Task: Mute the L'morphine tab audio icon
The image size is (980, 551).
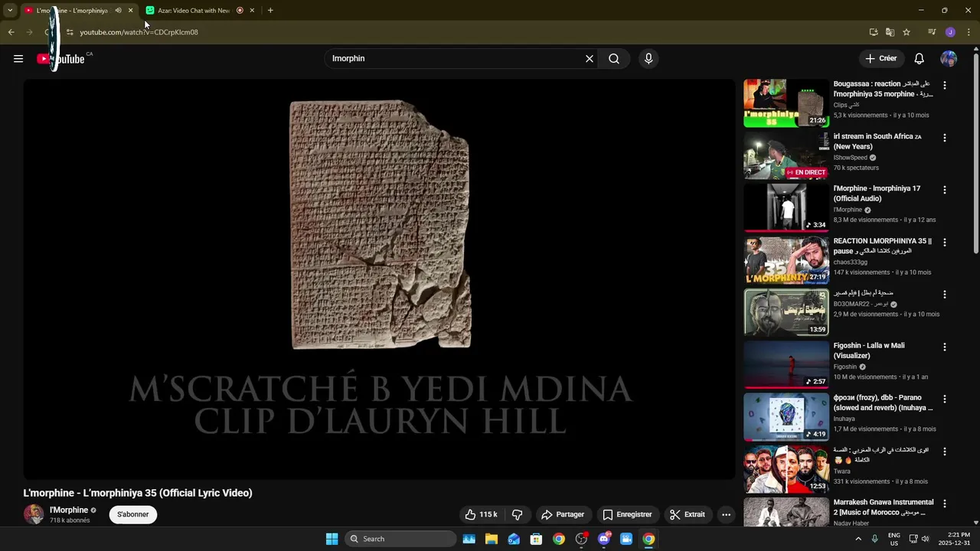Action: tap(118, 11)
